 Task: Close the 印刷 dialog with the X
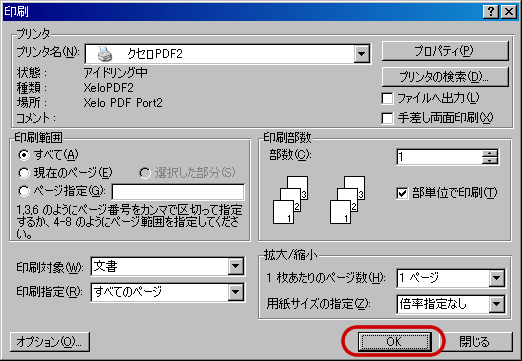coord(509,12)
